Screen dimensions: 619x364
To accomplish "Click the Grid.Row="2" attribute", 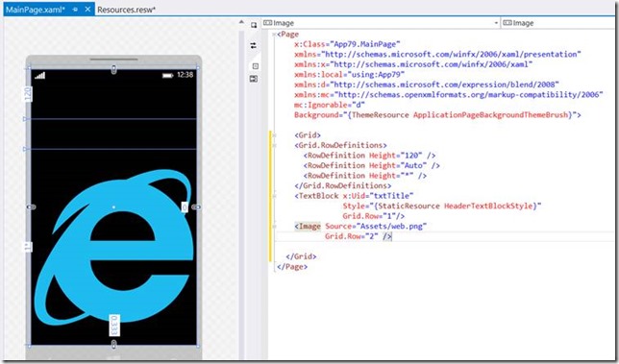I will pos(352,236).
